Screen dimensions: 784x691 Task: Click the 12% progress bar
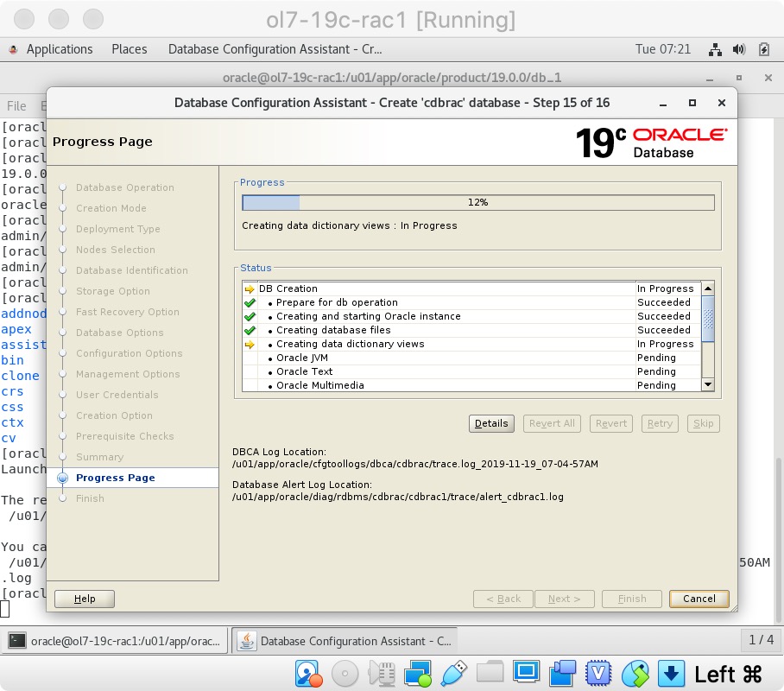pos(477,203)
